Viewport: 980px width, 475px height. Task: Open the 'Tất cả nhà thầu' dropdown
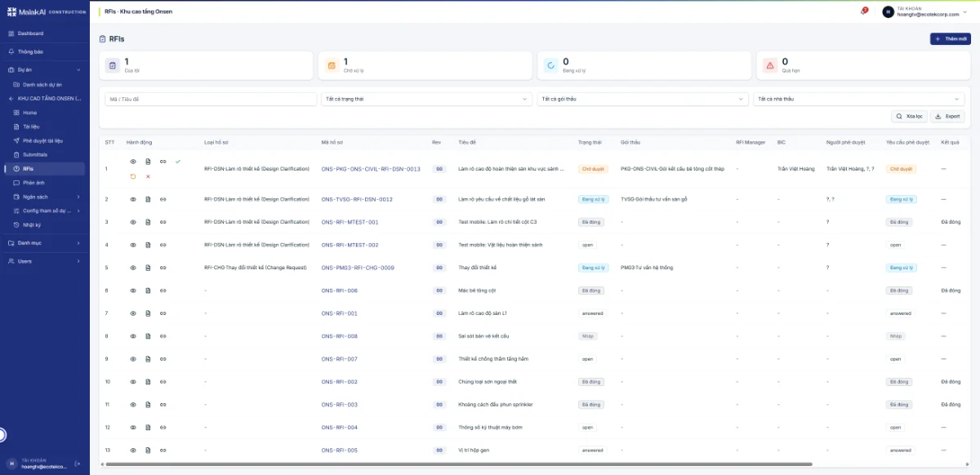(x=859, y=99)
